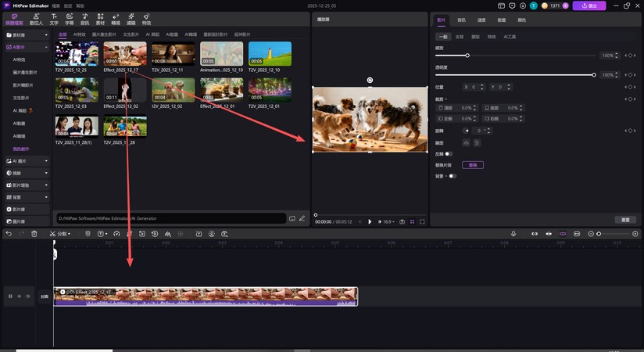
Task: Click the vertical flip mirror icon in properties
Action: [477, 142]
